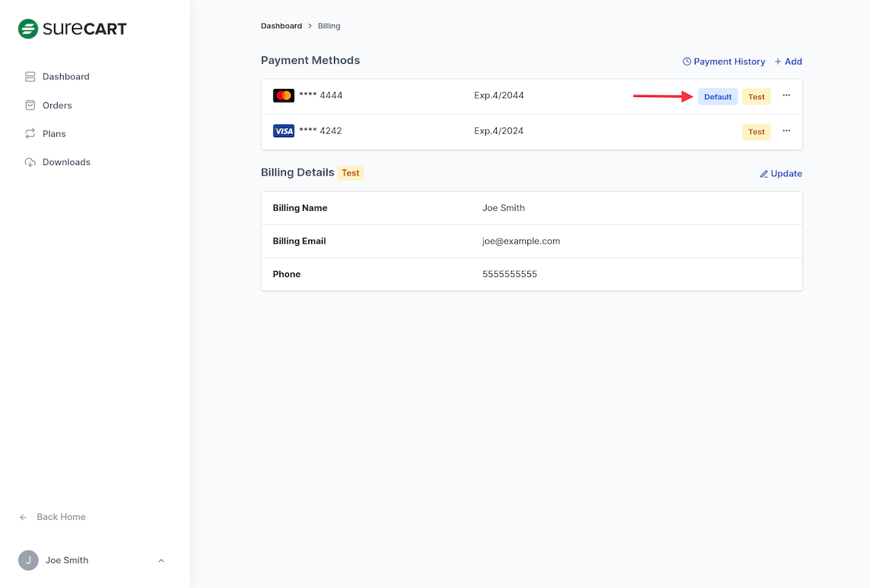The width and height of the screenshot is (871, 588).
Task: Go Back Home via sidebar link
Action: 61,517
